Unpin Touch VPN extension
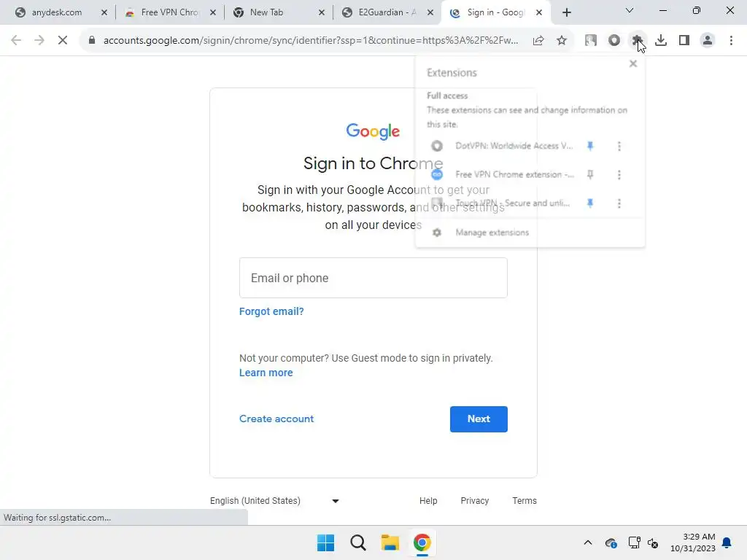 point(590,203)
